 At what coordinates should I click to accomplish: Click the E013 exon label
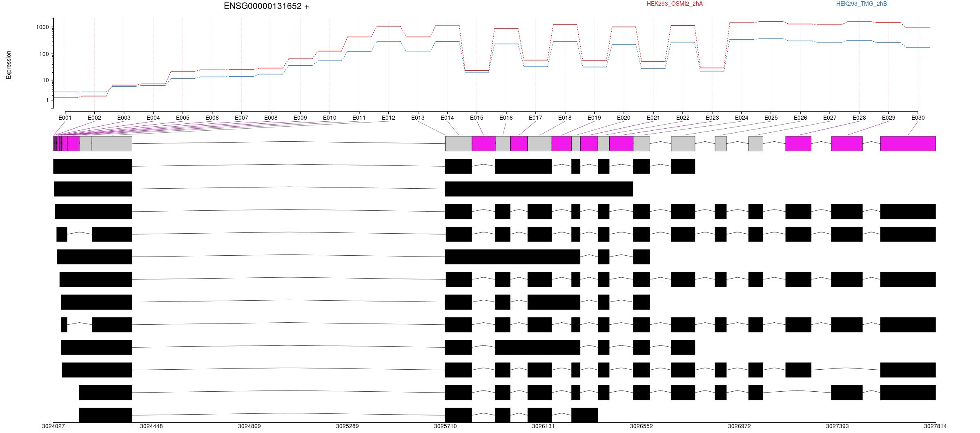pyautogui.click(x=418, y=118)
